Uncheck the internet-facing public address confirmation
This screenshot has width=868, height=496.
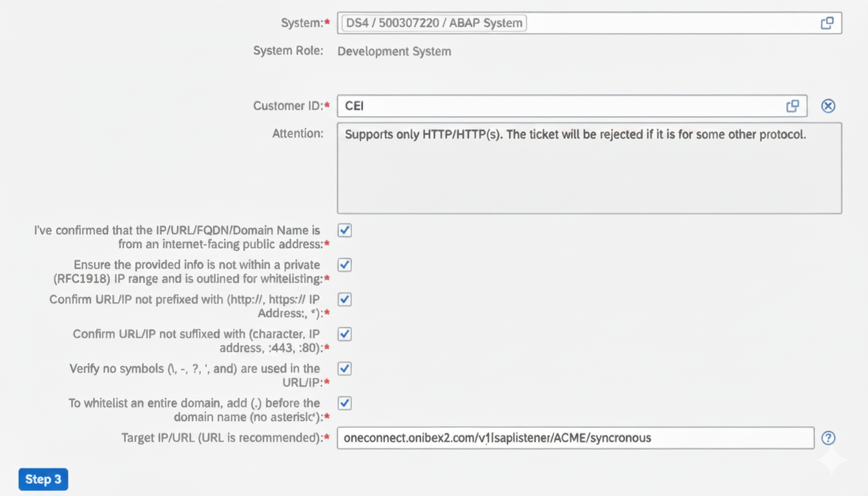coord(345,231)
